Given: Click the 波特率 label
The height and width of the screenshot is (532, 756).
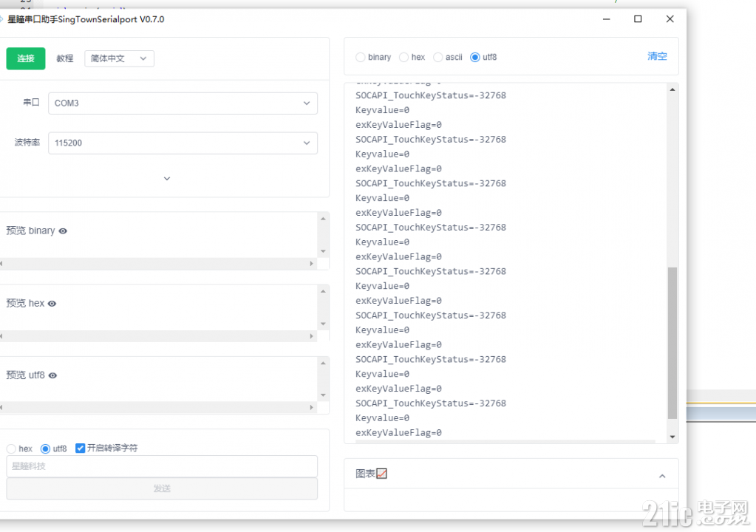Looking at the screenshot, I should 27,142.
